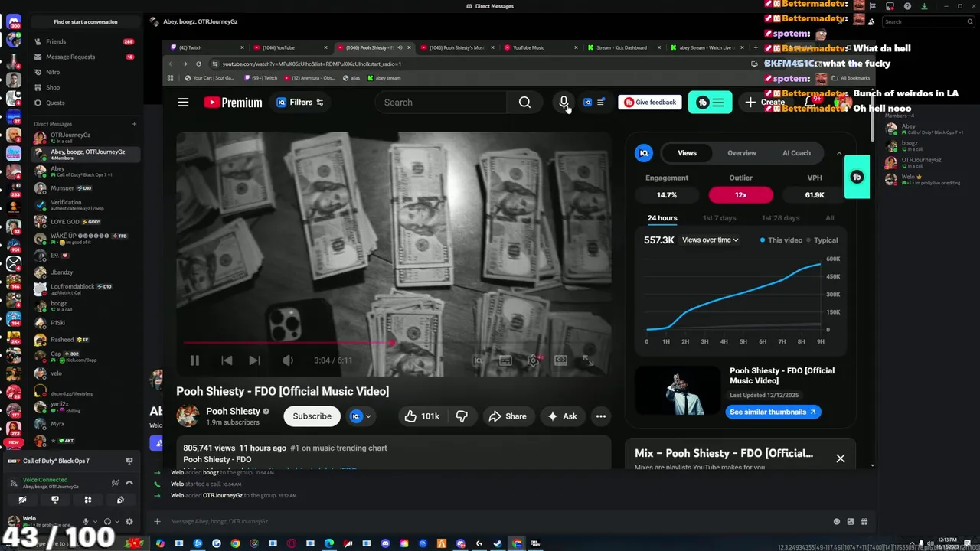
Task: Toggle the This video chart legend
Action: (x=781, y=240)
